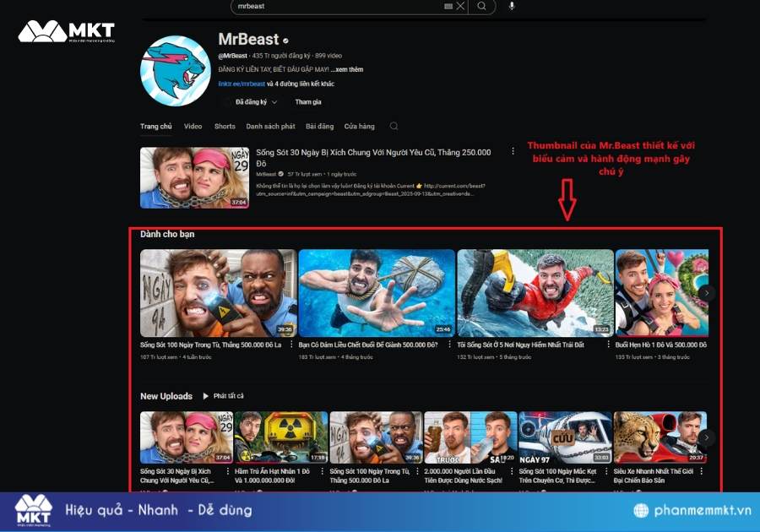Open options for Tôi Sống Sót Ở 5 Nơi video

point(608,345)
